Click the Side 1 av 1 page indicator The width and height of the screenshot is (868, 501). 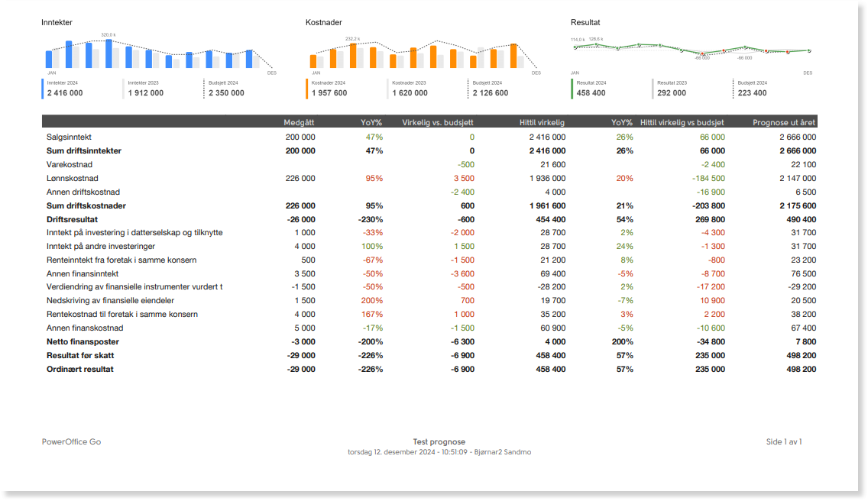(x=784, y=441)
